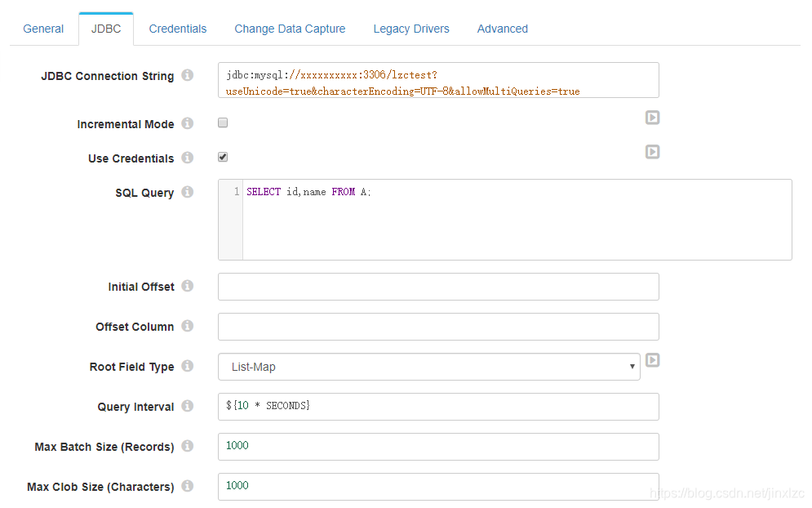
Task: Click the info icon beside SQL Query
Action: tap(187, 193)
